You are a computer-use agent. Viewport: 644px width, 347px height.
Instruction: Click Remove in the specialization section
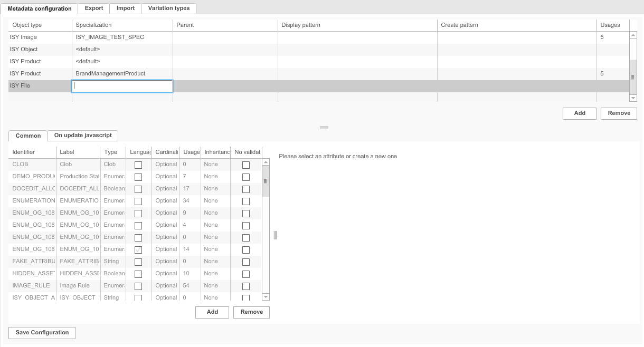pyautogui.click(x=618, y=113)
